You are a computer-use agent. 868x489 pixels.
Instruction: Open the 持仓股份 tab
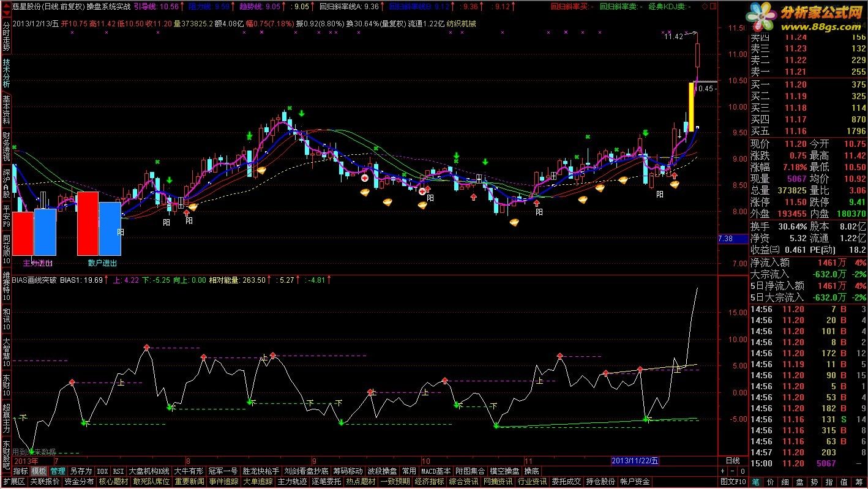click(x=600, y=482)
